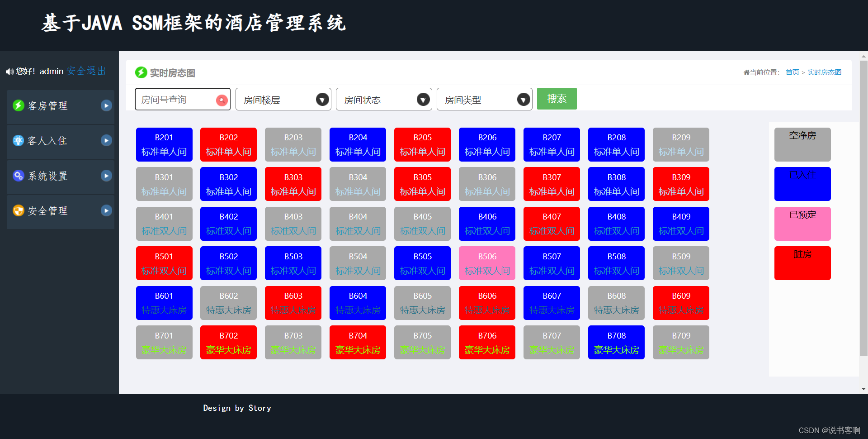Screen dimensions: 868x439
Task: Select room B406 tile
Action: (x=487, y=224)
